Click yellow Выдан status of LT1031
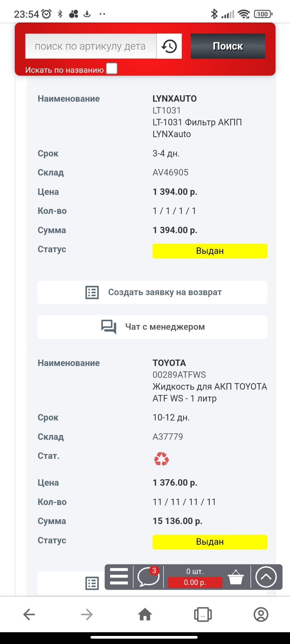290x644 pixels. 210,251
